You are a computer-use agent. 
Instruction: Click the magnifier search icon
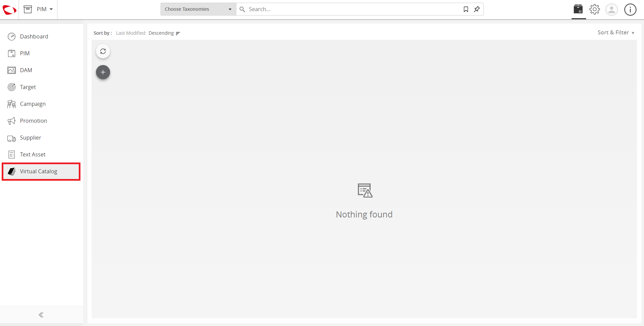tap(242, 9)
